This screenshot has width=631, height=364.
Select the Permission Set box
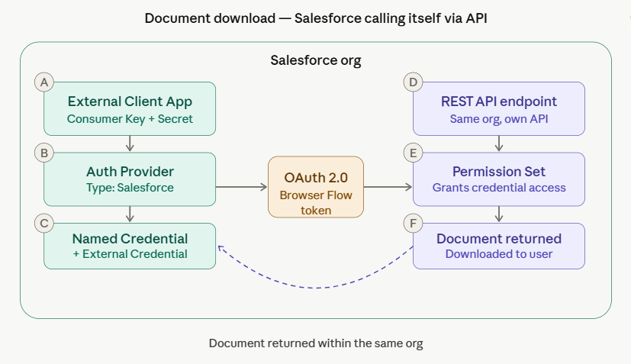coord(499,179)
